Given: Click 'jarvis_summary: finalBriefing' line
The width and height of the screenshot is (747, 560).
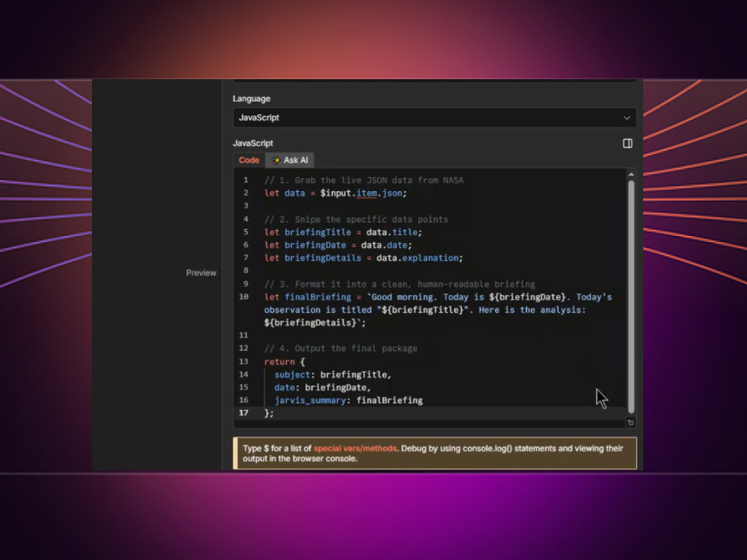Looking at the screenshot, I should point(348,400).
